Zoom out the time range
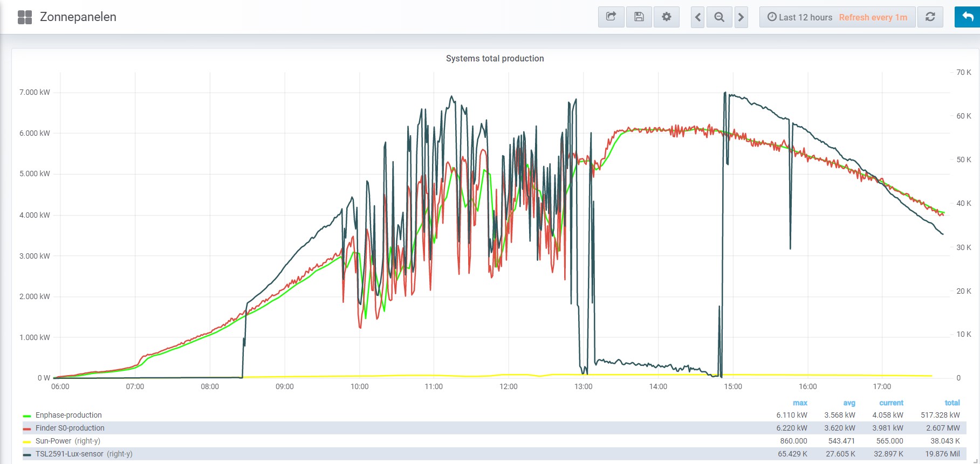980x464 pixels. point(719,17)
